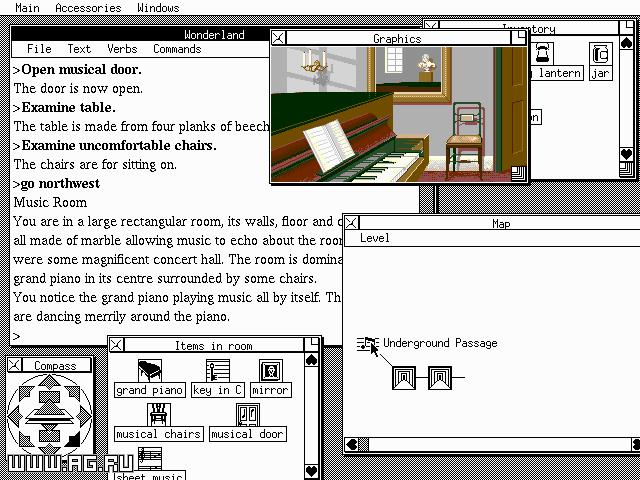Click the musical door icon
Screen dimensions: 640x480
coord(247,414)
